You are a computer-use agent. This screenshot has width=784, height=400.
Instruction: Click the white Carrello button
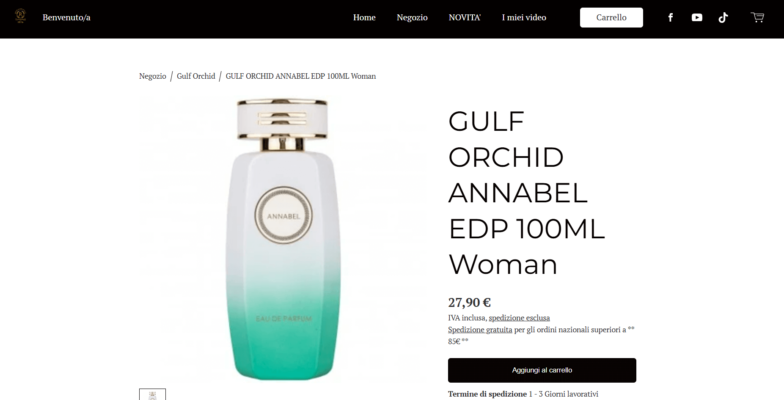pyautogui.click(x=611, y=18)
